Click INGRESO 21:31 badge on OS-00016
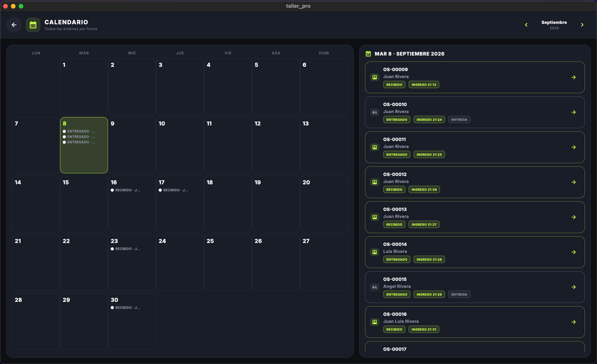This screenshot has height=364, width=597. 424,330
